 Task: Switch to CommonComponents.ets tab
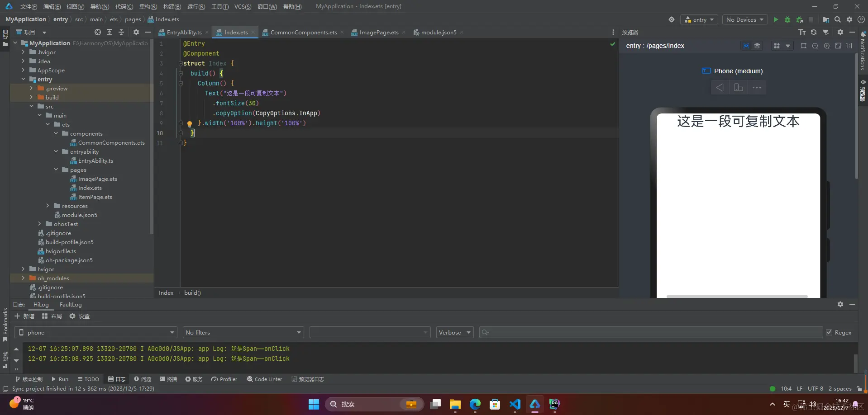coord(303,32)
